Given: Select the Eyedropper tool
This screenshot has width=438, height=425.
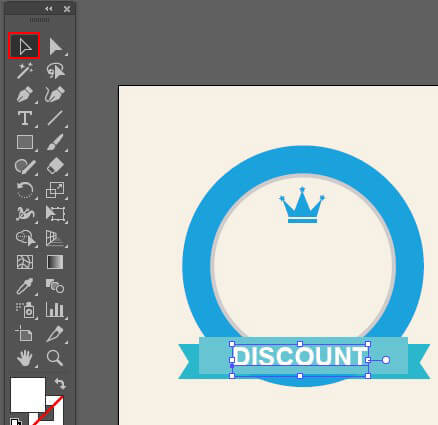Looking at the screenshot, I should (25, 286).
